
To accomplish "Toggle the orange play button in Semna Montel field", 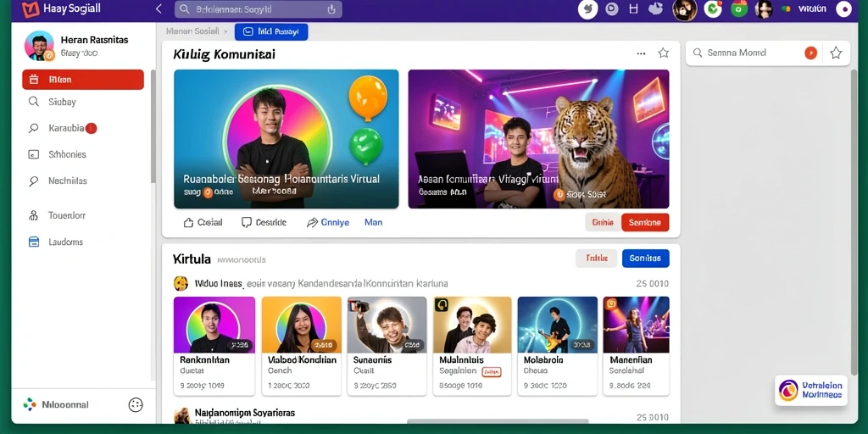I will click(x=810, y=53).
